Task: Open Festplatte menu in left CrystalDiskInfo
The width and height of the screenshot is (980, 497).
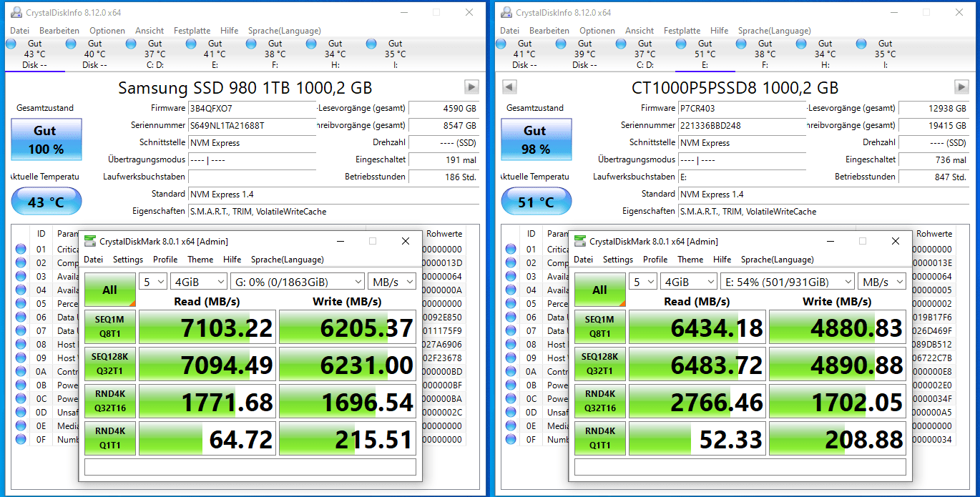Action: pyautogui.click(x=192, y=31)
